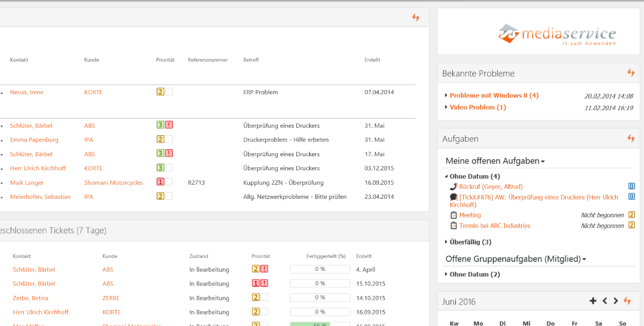Click the blue 0 badge beside Rückruf task
This screenshot has height=326, width=644.
point(631,186)
